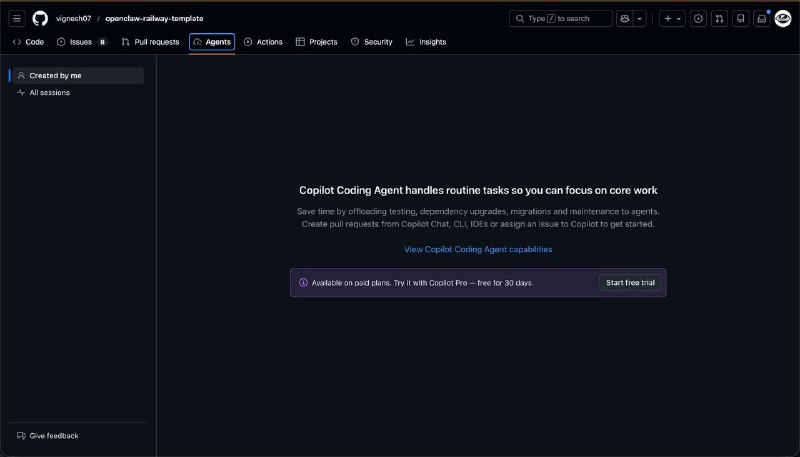
Task: Open the pull requests icon in header
Action: 719,18
